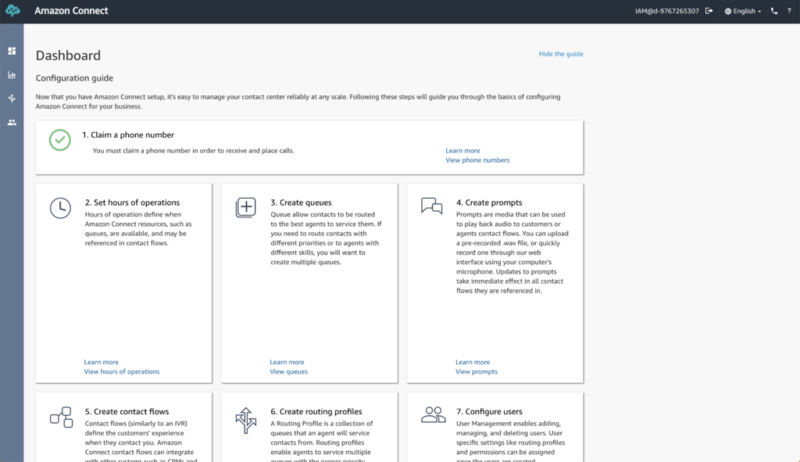
Task: Click the help question mark icon
Action: coord(789,11)
